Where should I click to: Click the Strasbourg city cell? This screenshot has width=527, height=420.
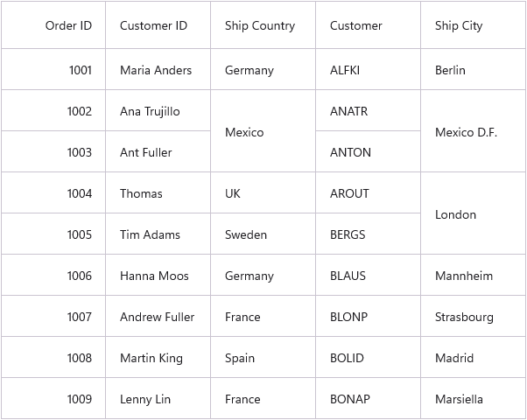click(x=474, y=316)
